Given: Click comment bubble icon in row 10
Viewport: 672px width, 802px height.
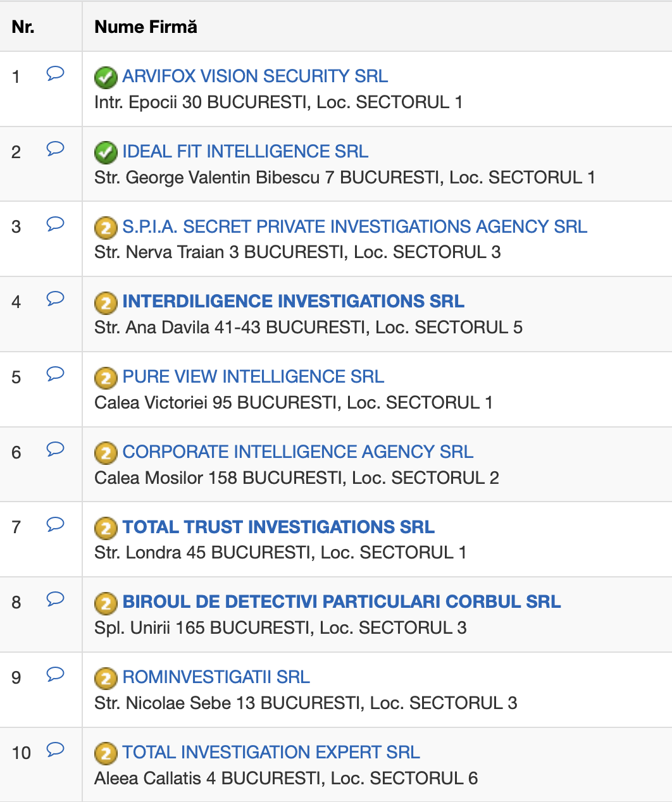Looking at the screenshot, I should [55, 750].
